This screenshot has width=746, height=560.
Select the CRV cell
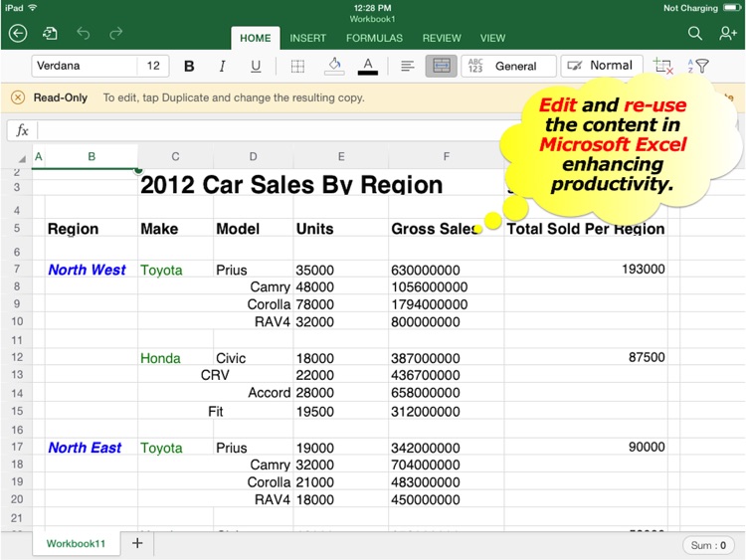[215, 375]
